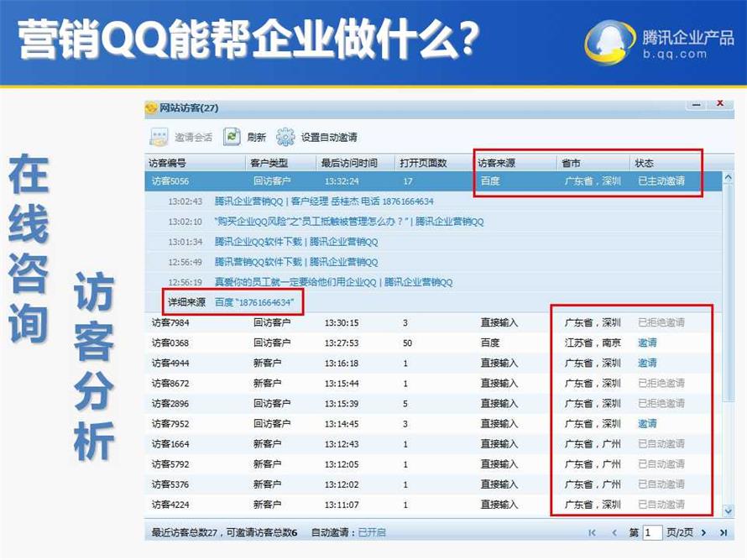Minimize the 网站访客 window
This screenshot has width=747, height=560.
click(x=696, y=106)
